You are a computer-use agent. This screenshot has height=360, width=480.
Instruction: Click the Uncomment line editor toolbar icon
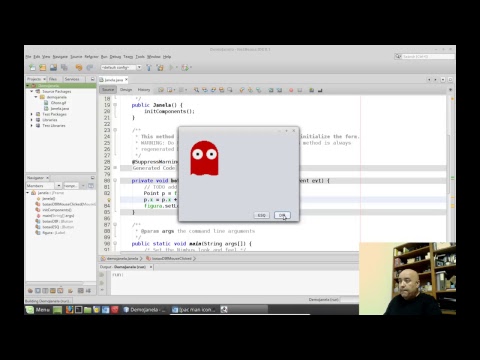(x=320, y=90)
